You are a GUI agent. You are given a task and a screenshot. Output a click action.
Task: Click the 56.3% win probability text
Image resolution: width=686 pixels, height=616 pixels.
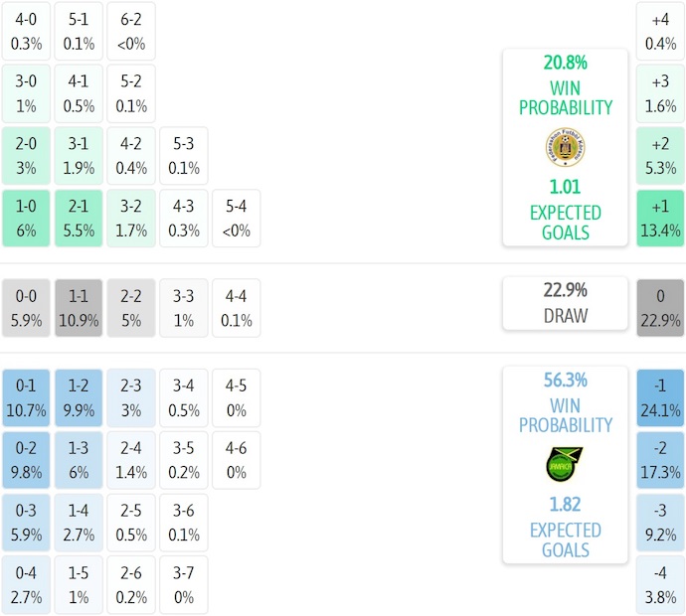(x=565, y=380)
